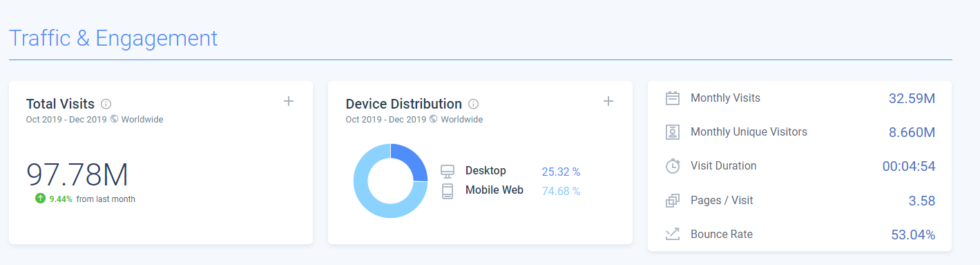Click Worldwide under Device Distribution
This screenshot has width=980, height=265.
pos(462,119)
